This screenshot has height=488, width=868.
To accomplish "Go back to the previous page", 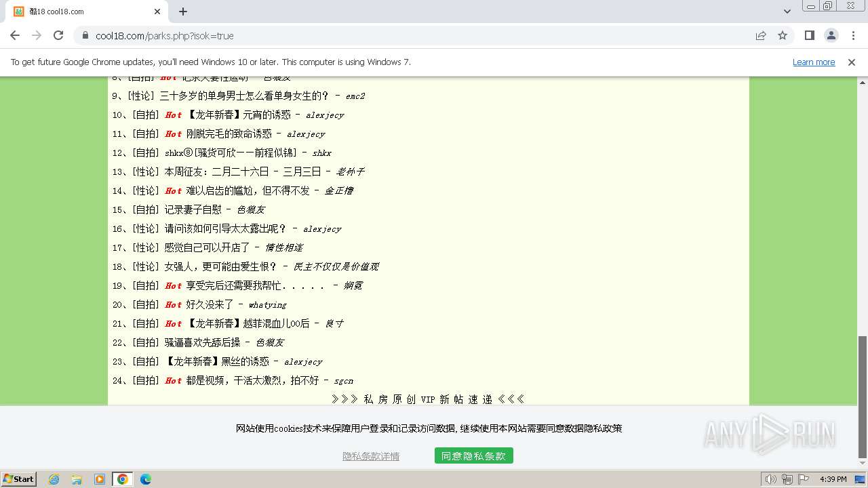I will coord(15,35).
